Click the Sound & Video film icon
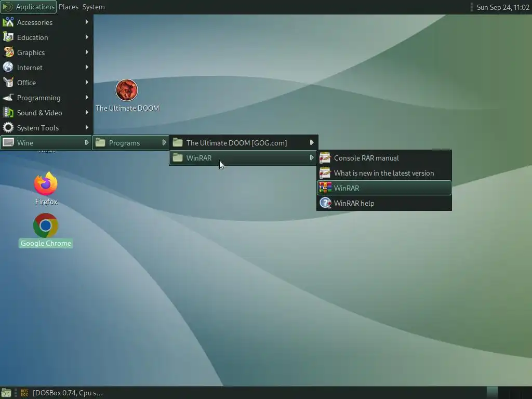 coord(8,112)
